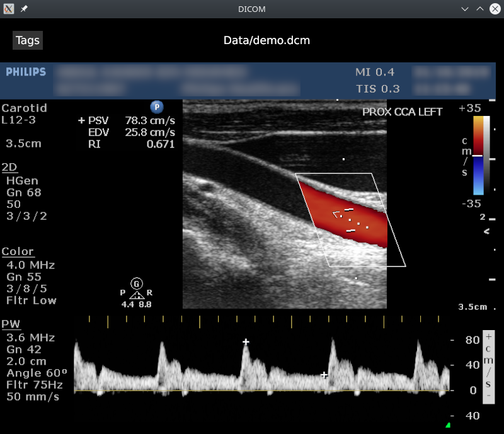Close the DICOM viewer window
Image resolution: width=504 pixels, height=434 pixels.
point(495,9)
